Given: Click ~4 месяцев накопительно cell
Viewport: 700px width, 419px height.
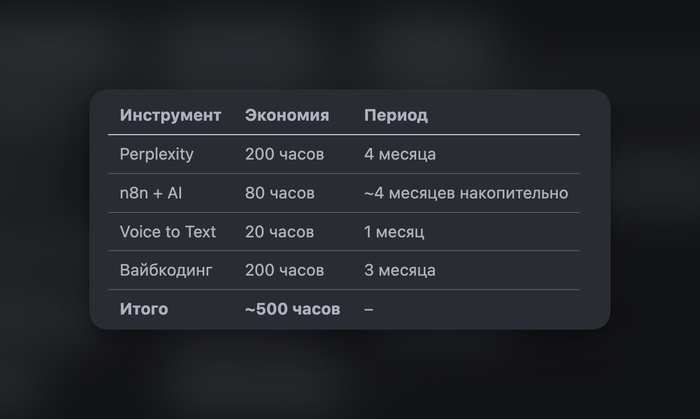Looking at the screenshot, I should (x=466, y=193).
